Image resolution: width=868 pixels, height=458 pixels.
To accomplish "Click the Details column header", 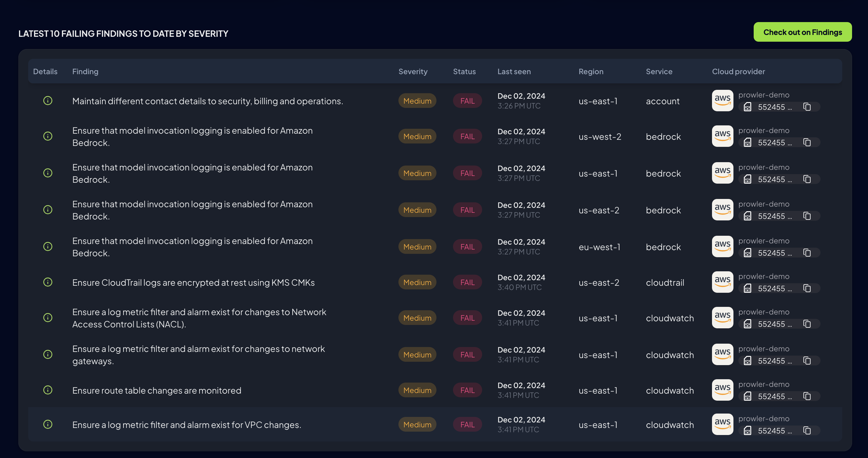I will 45,71.
